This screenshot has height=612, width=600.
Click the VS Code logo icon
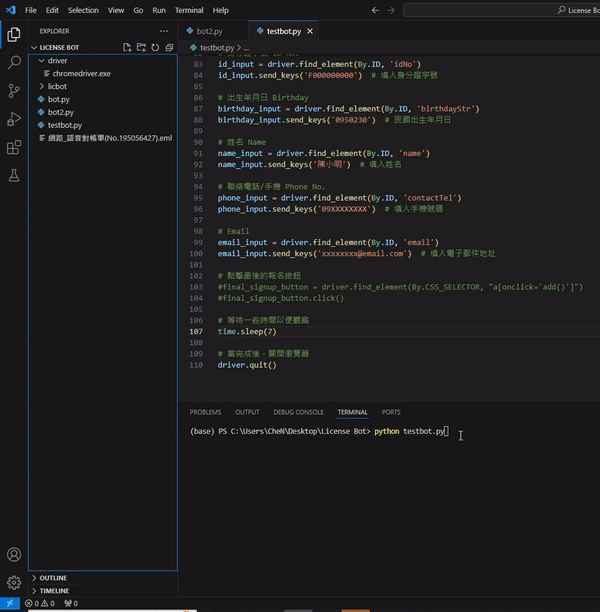(x=11, y=10)
